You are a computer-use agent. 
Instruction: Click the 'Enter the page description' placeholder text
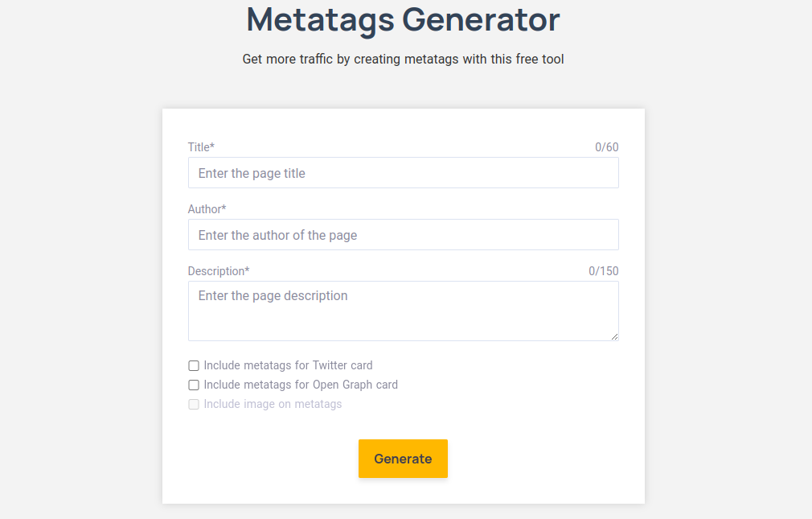(x=273, y=295)
